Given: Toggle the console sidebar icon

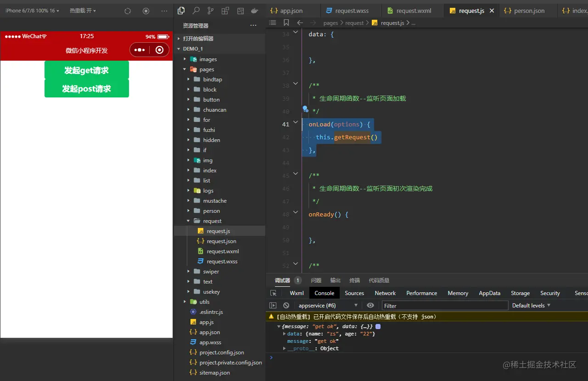Looking at the screenshot, I should 273,305.
